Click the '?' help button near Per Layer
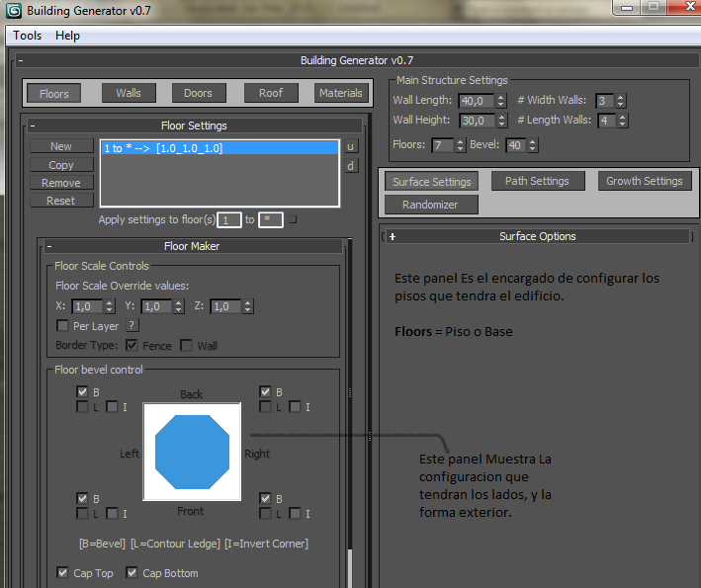The height and width of the screenshot is (588, 701). point(132,326)
